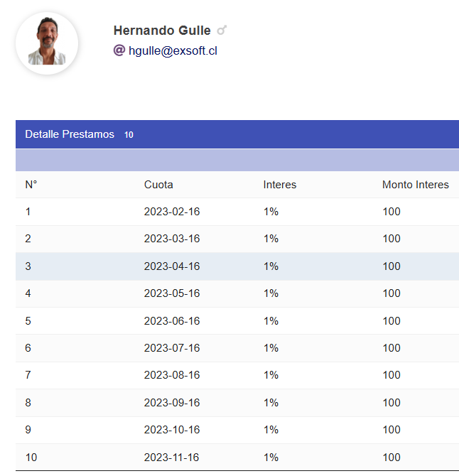Click the Monto Interes column header
459x476 pixels.
pos(416,185)
